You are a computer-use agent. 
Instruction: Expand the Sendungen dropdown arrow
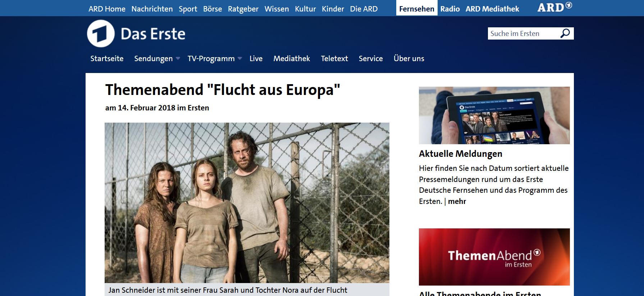click(178, 59)
